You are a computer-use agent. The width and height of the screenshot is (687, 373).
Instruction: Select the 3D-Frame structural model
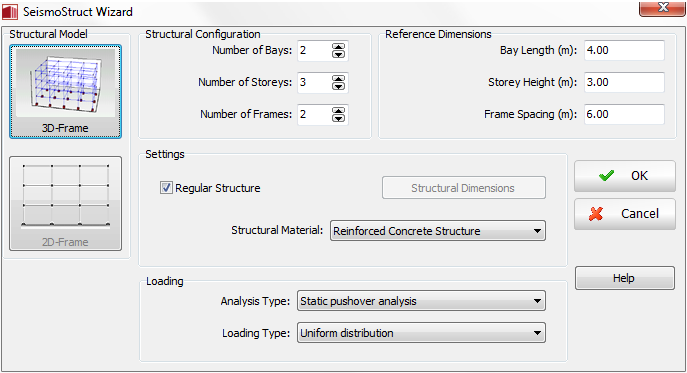click(x=65, y=91)
